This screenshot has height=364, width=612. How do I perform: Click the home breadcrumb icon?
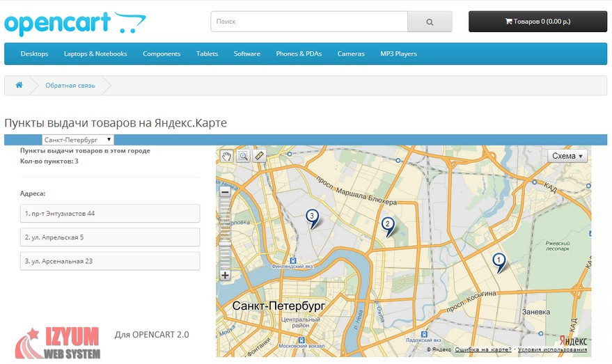tap(19, 85)
